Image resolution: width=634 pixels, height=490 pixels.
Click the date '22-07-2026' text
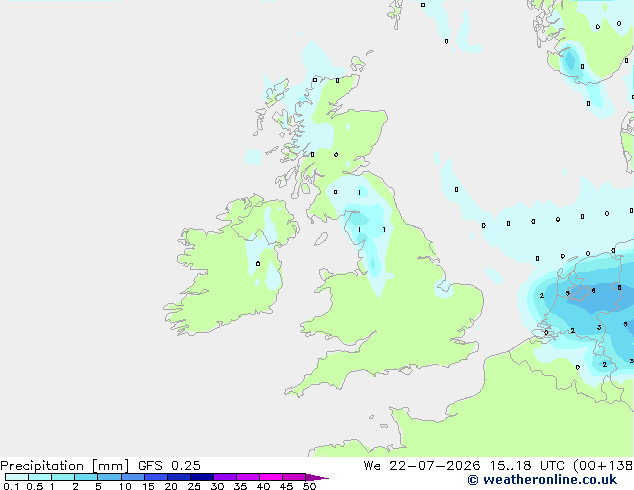(x=435, y=466)
